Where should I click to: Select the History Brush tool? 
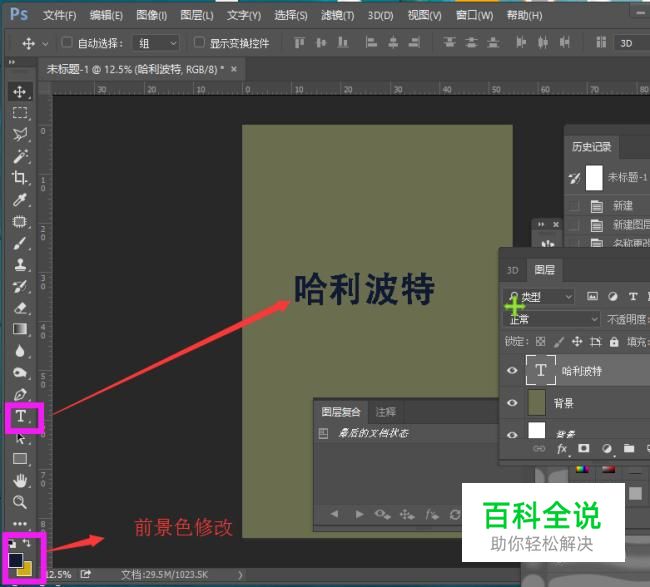19,286
